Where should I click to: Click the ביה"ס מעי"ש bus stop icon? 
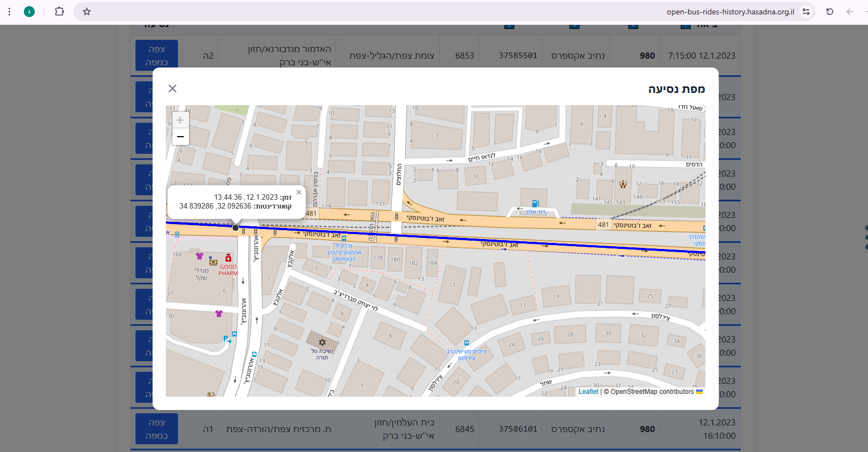click(467, 343)
